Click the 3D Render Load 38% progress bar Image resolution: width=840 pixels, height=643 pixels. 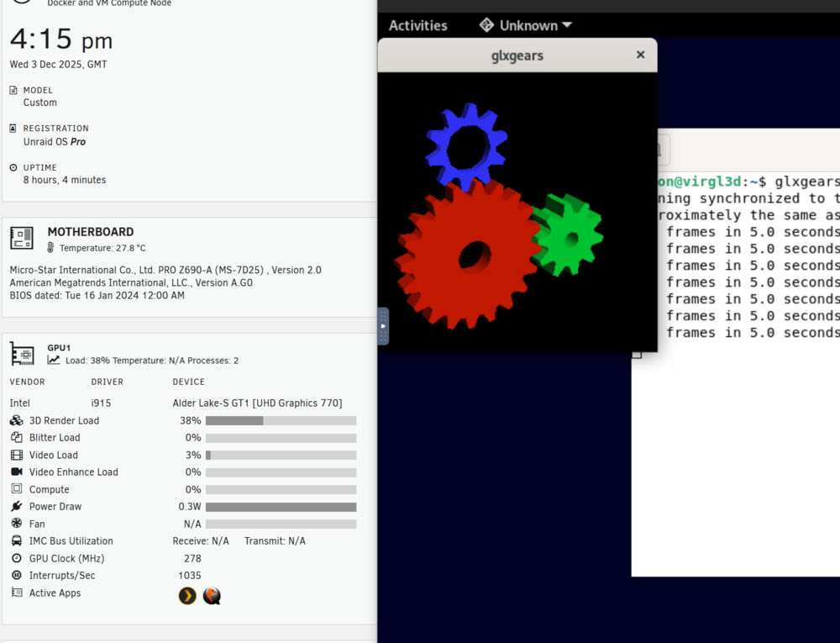point(281,420)
